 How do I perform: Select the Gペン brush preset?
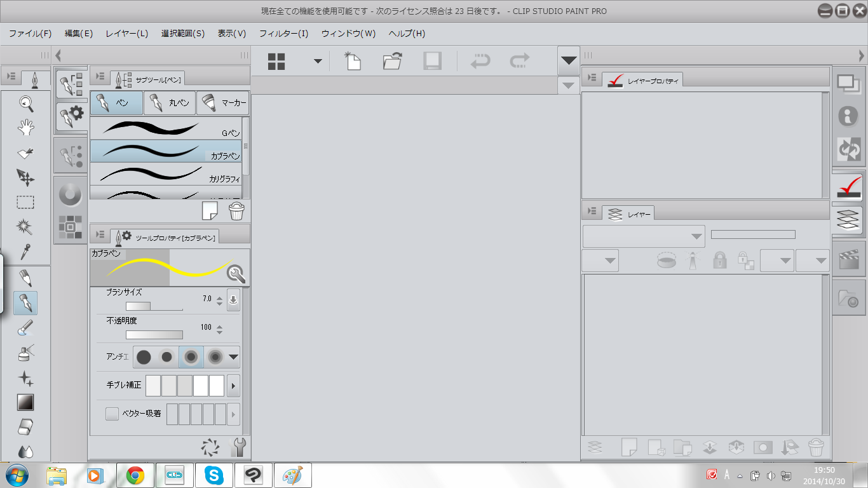(166, 128)
